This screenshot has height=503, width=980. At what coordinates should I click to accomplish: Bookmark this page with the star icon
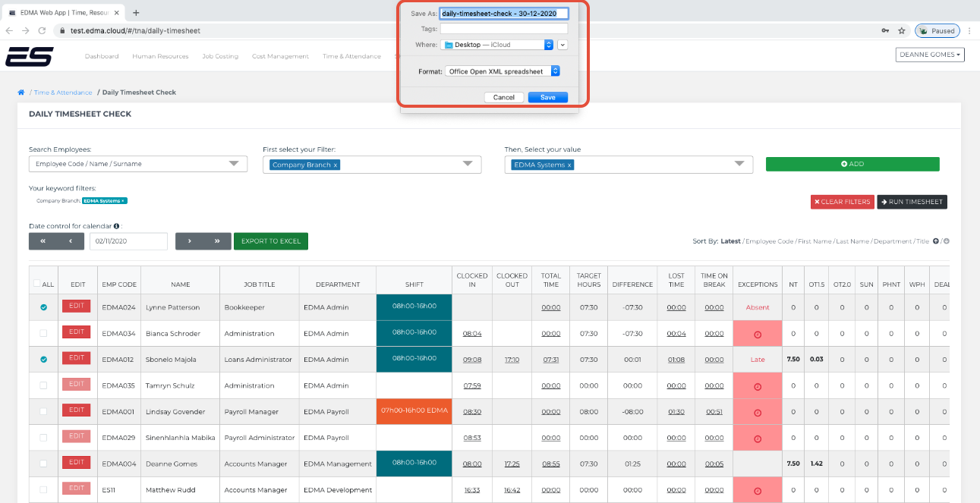point(901,31)
